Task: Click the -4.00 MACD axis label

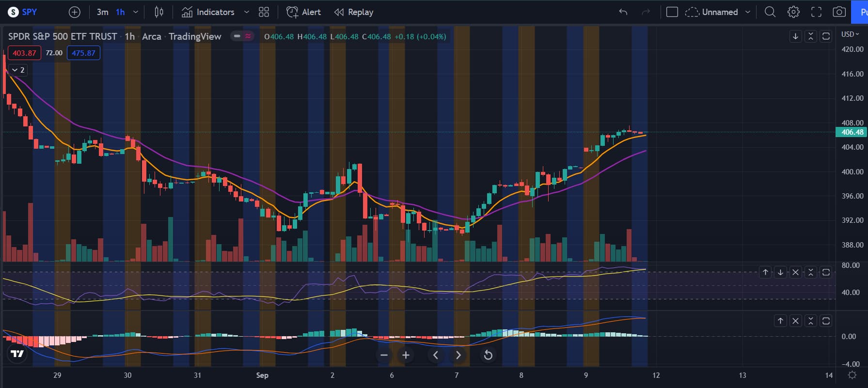Action: coord(851,364)
